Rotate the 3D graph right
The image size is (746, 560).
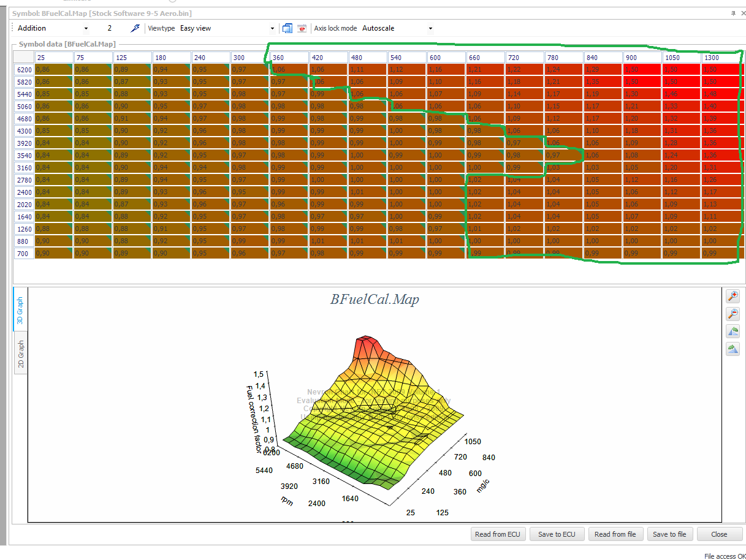tap(733, 350)
